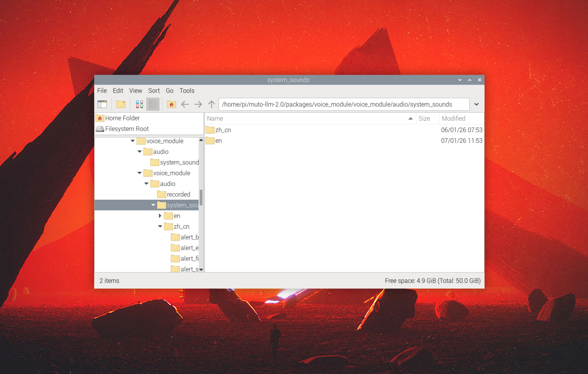588x374 pixels.
Task: Create a new folder using toolbar icon
Action: (x=121, y=104)
